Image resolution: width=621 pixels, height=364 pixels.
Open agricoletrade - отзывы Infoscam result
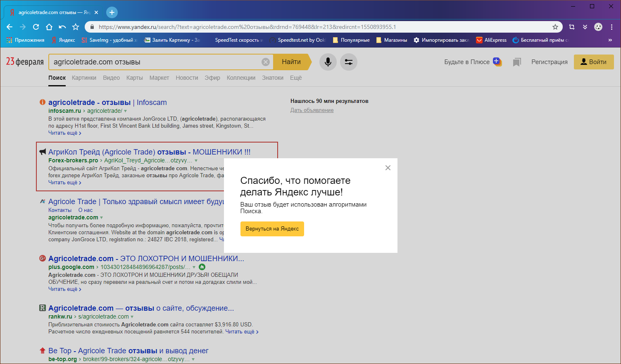[x=107, y=102]
